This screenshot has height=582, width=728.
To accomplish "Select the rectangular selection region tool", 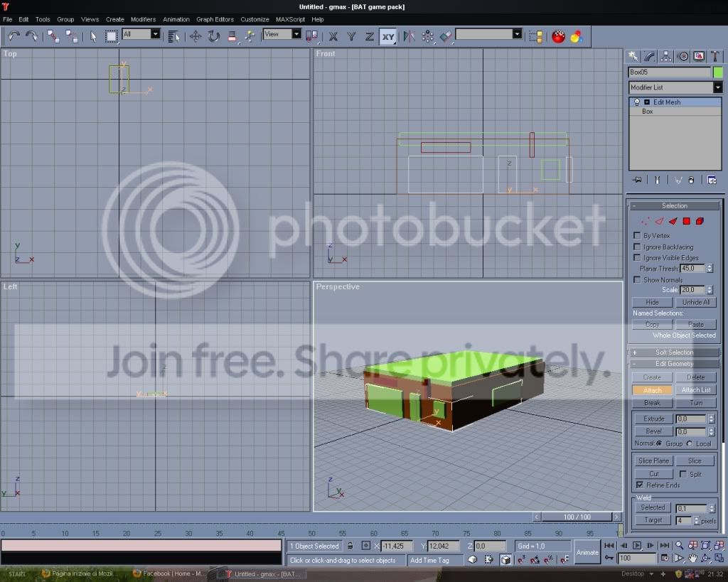I will (x=111, y=36).
